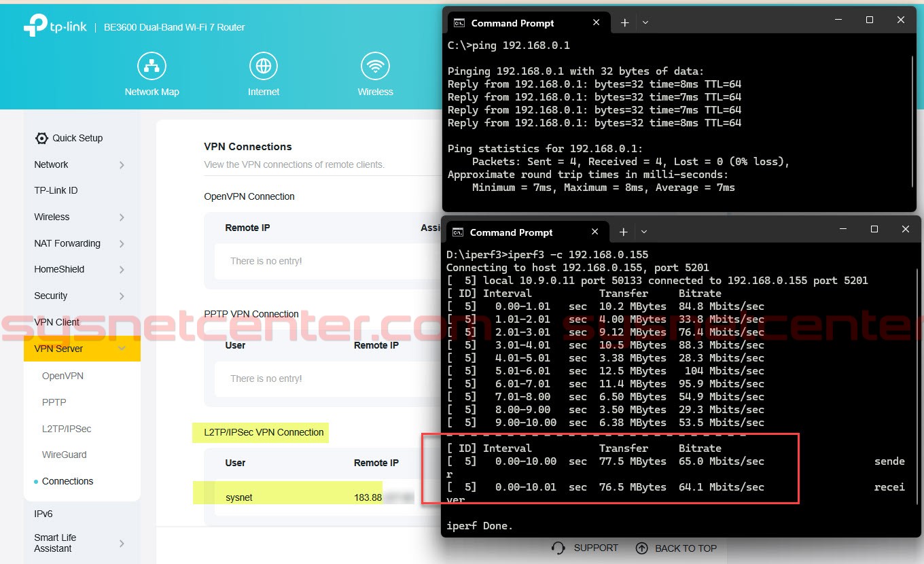Click the VPN Connections heading

click(248, 146)
